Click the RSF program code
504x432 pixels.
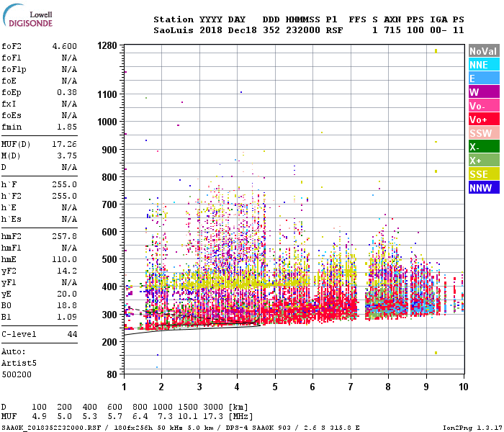click(x=334, y=30)
